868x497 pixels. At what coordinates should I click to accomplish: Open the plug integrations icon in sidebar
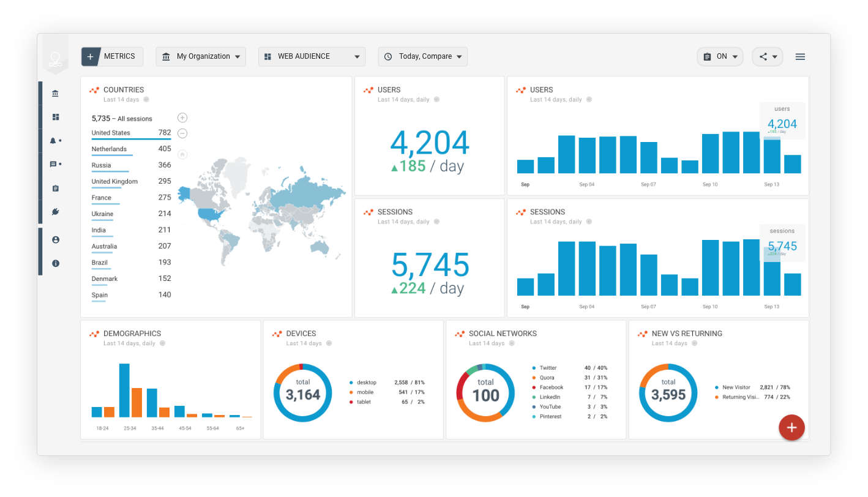56,212
